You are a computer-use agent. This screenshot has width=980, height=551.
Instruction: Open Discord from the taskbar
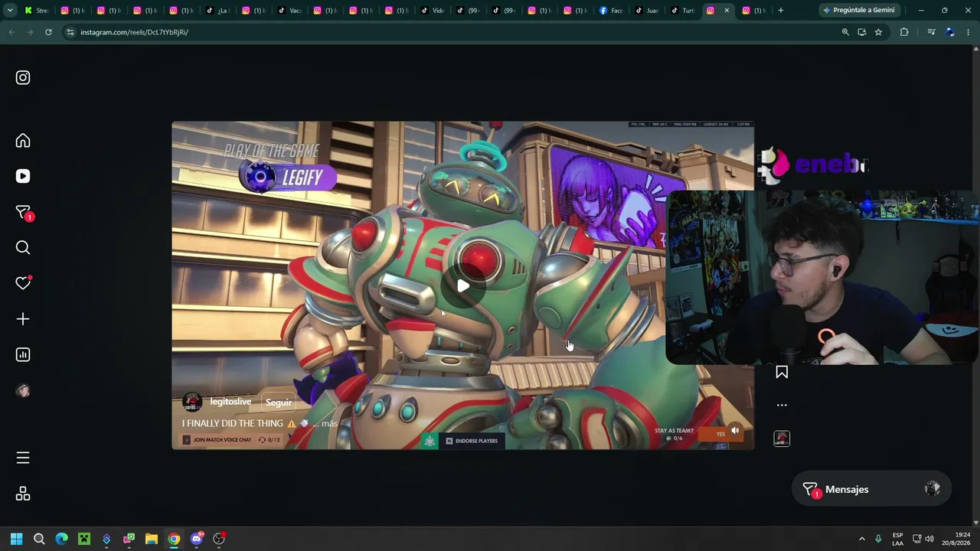(x=197, y=539)
